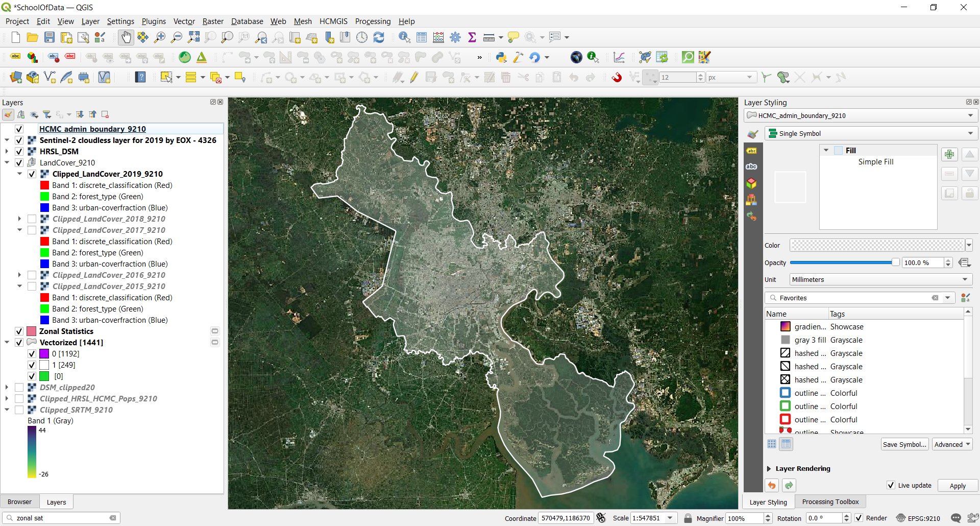Click the EPSG:9210 CRS button
Viewport: 980px width, 526px height.
point(918,518)
